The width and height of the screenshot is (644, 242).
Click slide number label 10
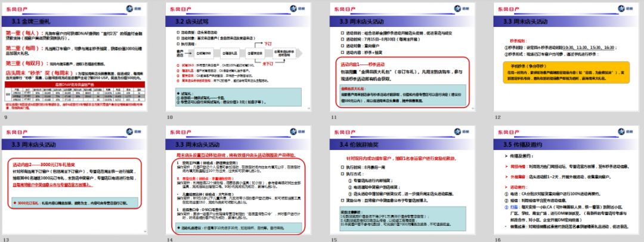pos(169,117)
